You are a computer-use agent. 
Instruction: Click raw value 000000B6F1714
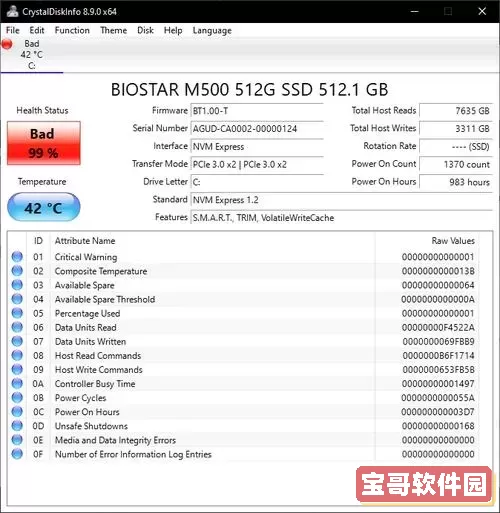(438, 355)
